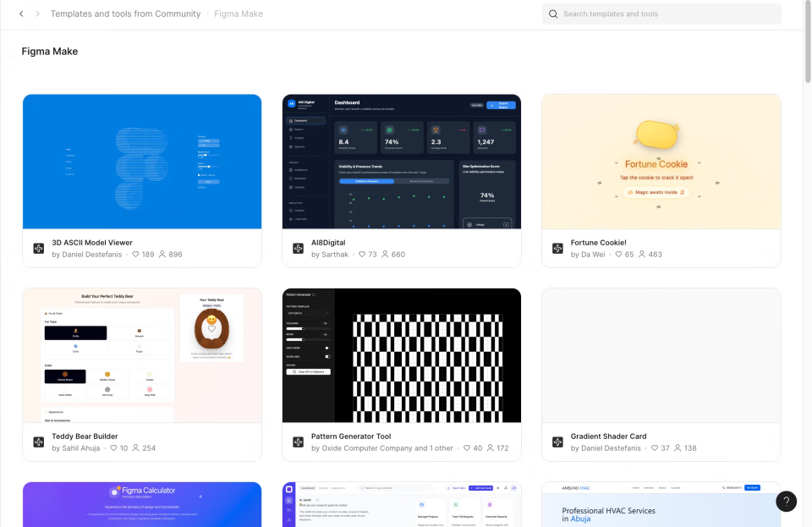Click the Figma Make page heading
812x527 pixels.
pyautogui.click(x=50, y=52)
